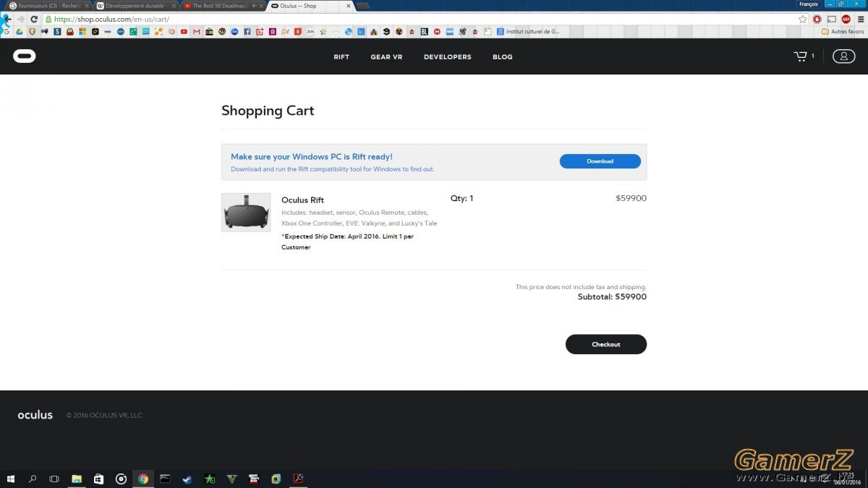
Task: Click the Chrome icon in the taskbar
Action: [143, 479]
